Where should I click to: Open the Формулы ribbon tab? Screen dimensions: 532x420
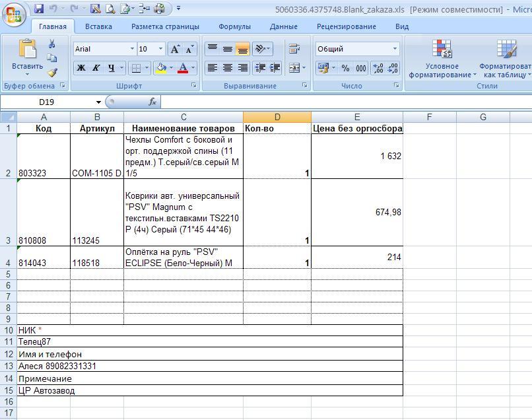tap(234, 26)
